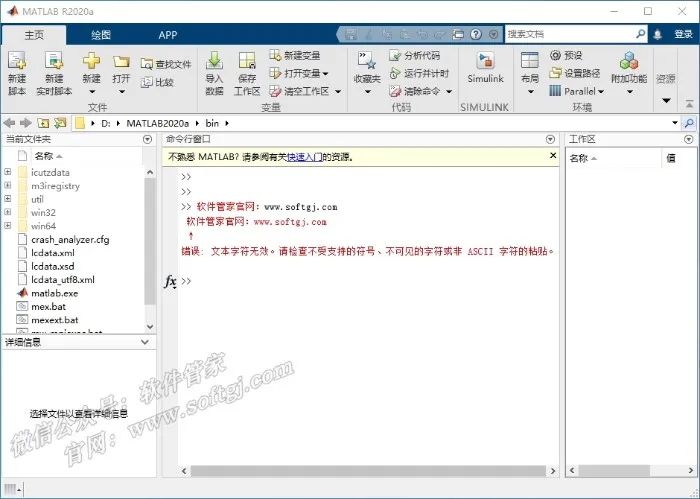Click Clear Commands (清除命令)
Screen dimensions: 700x499
[x=421, y=91]
